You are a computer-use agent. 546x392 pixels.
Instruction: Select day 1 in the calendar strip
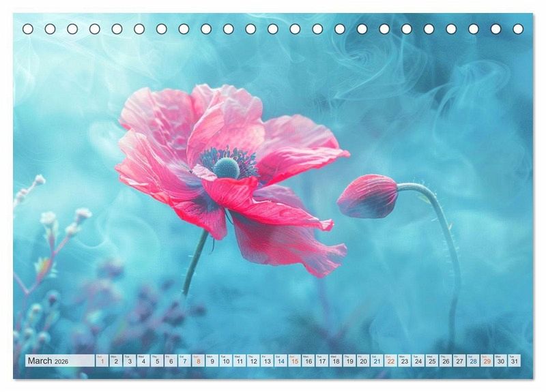[102, 361]
